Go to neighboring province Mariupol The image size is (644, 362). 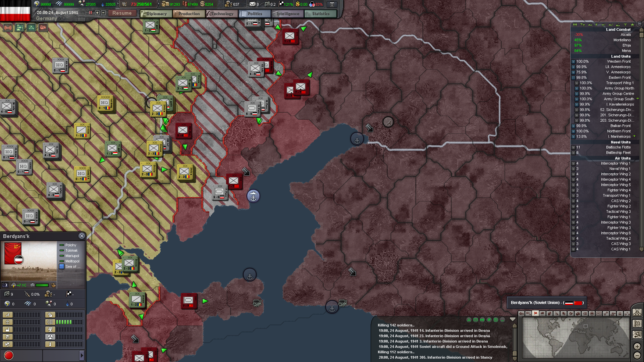click(x=72, y=256)
